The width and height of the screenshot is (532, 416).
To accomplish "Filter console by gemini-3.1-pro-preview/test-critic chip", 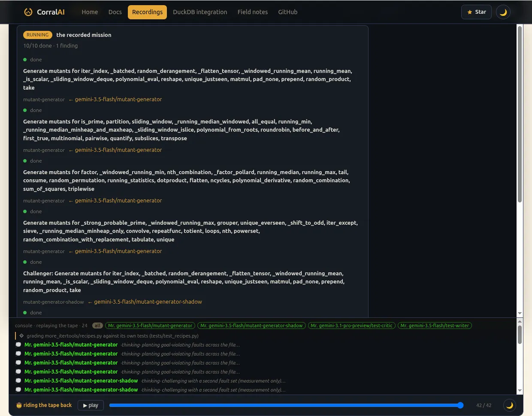I will (351, 326).
